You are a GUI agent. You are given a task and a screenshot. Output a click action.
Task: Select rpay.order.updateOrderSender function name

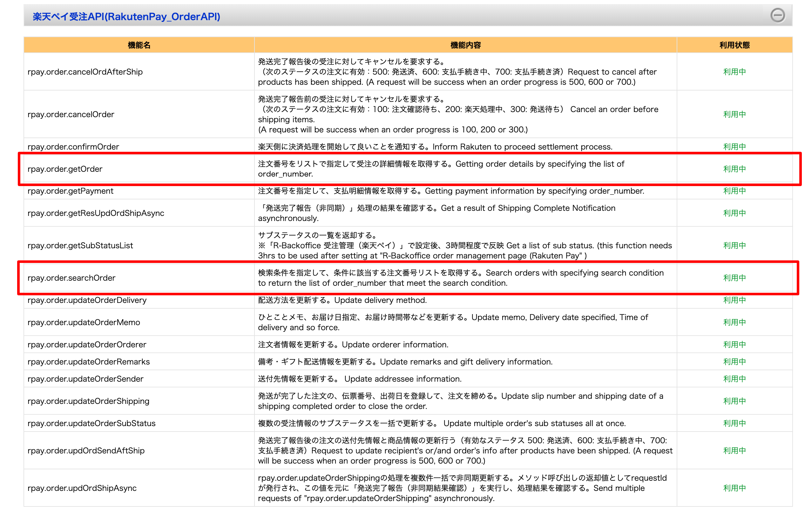pyautogui.click(x=85, y=379)
